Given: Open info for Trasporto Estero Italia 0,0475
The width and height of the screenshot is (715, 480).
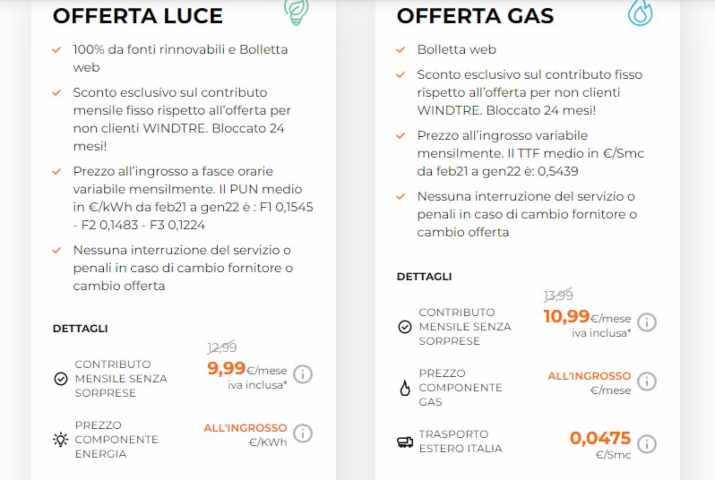Looking at the screenshot, I should (x=647, y=443).
